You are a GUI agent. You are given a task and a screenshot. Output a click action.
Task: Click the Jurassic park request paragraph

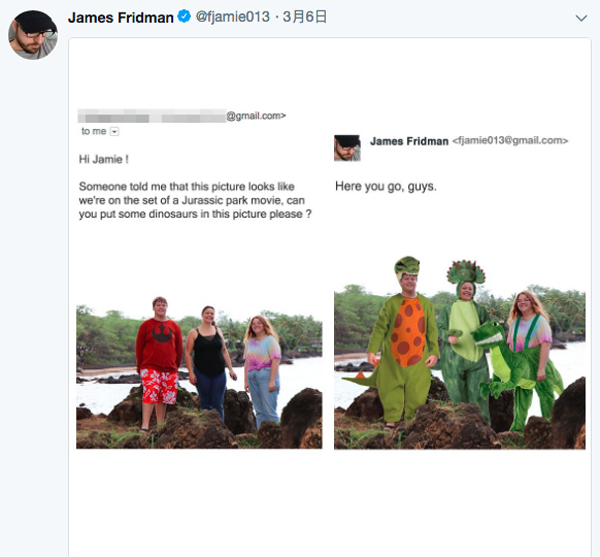tap(195, 199)
